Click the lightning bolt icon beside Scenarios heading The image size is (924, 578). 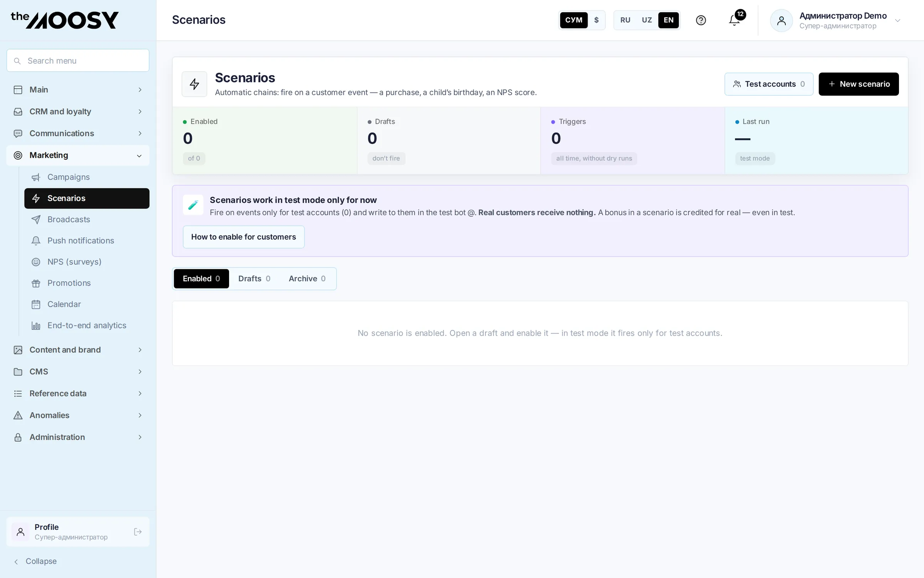[194, 84]
